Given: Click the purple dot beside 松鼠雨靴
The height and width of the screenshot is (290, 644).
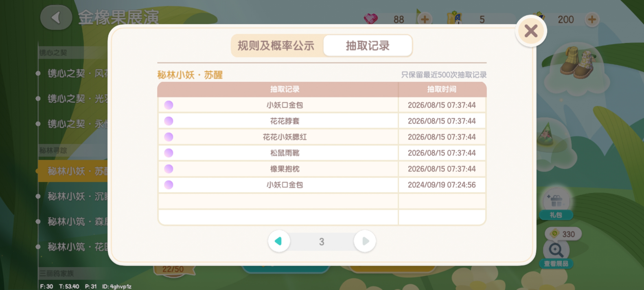Looking at the screenshot, I should click(x=169, y=153).
